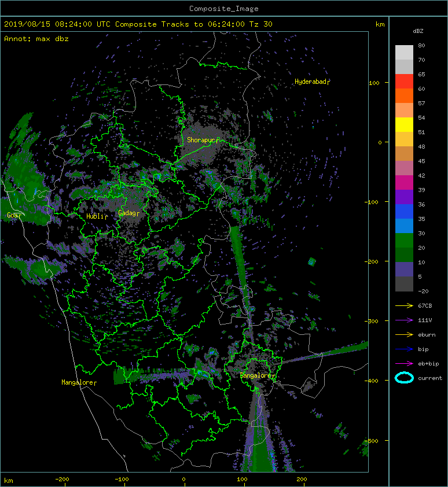Click the cyan 'current' ellipse in legend
Screen dimensions: 448x487
click(x=404, y=378)
